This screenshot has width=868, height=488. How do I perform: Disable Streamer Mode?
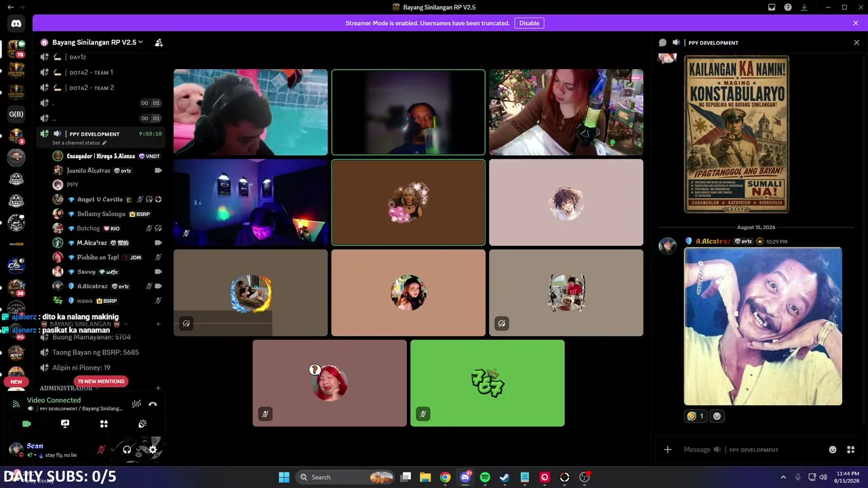tap(529, 23)
